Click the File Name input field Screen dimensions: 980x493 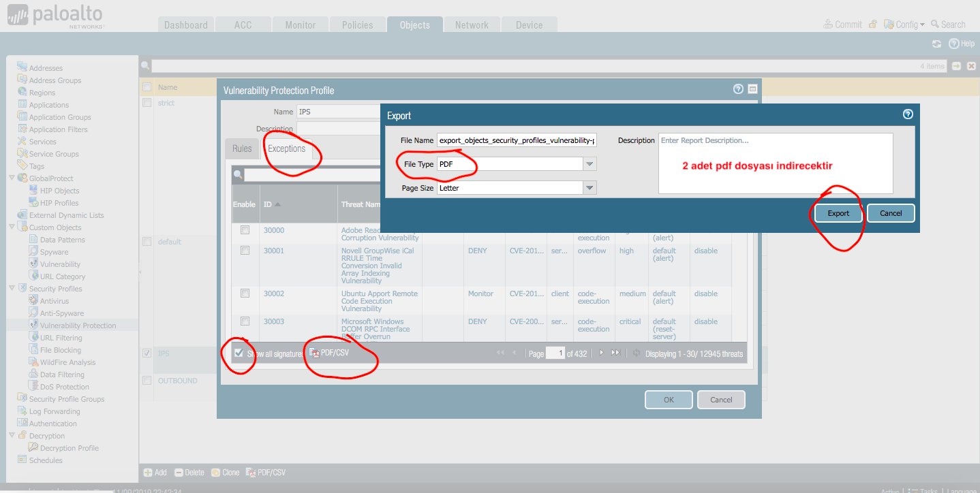coord(516,140)
